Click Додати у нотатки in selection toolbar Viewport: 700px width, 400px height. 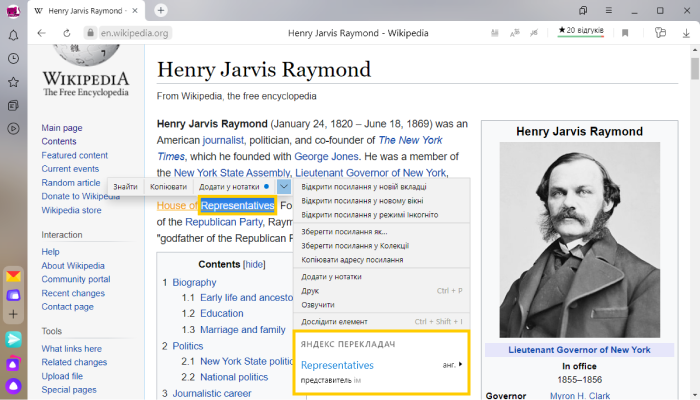point(229,187)
